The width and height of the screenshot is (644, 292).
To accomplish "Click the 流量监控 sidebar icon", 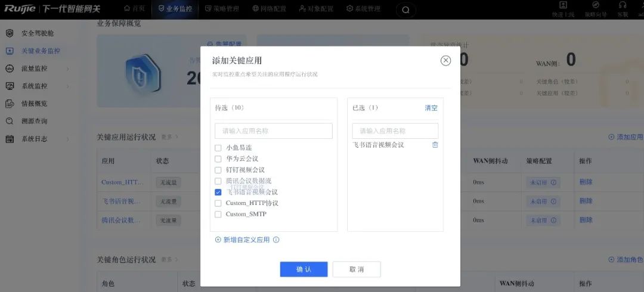I will coord(10,69).
